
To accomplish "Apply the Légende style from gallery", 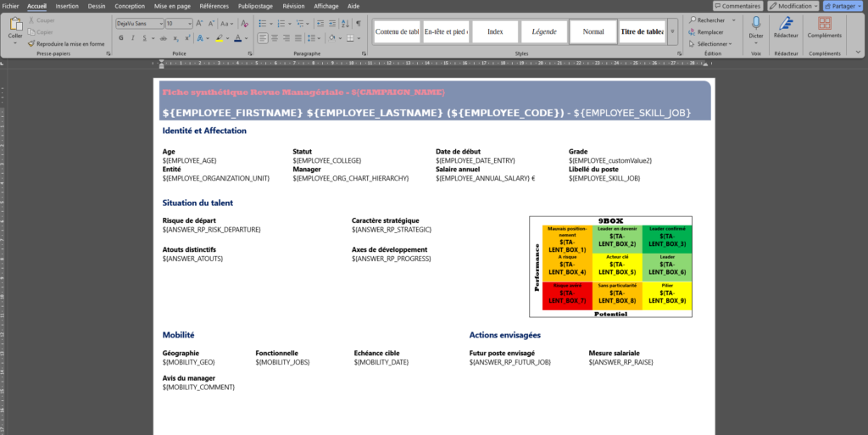I will [544, 31].
